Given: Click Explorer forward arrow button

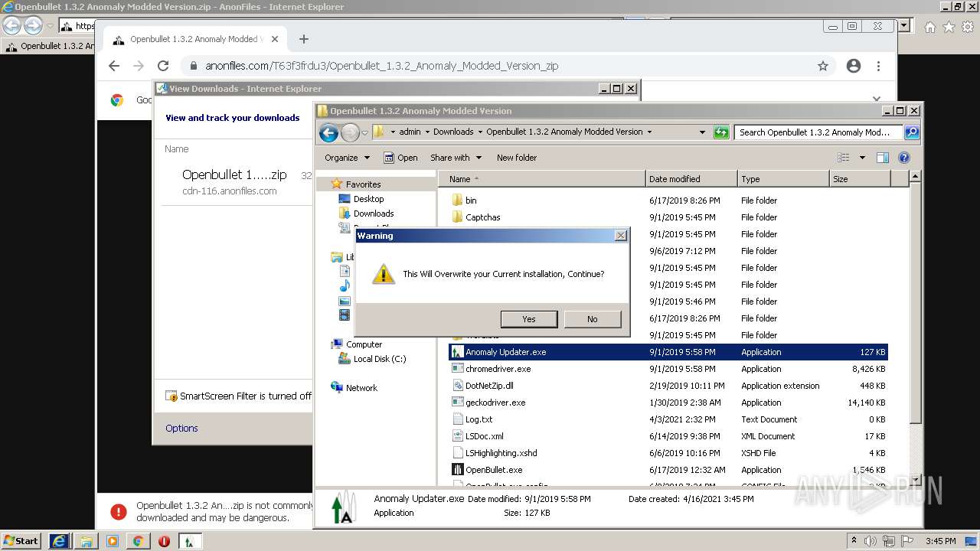Looking at the screenshot, I should (350, 132).
